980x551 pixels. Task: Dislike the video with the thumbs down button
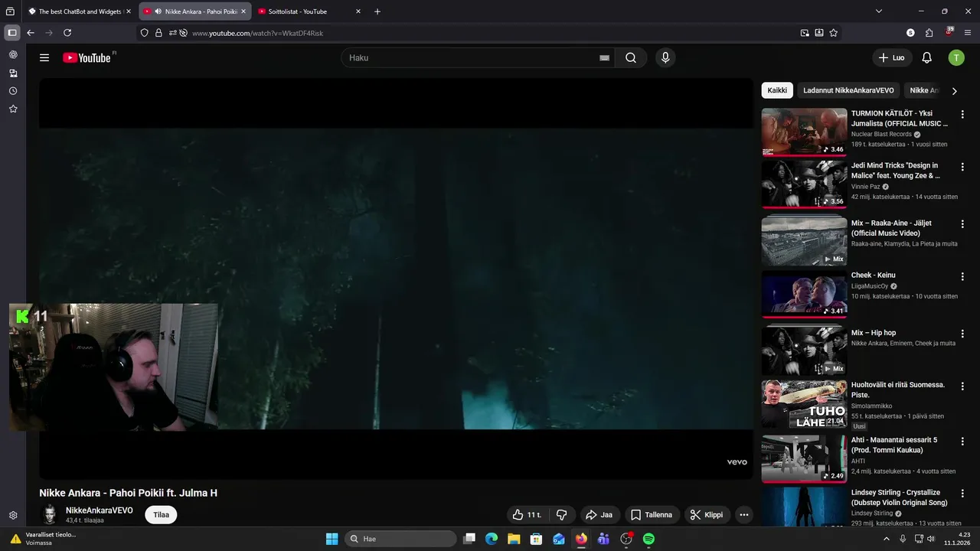(x=561, y=515)
